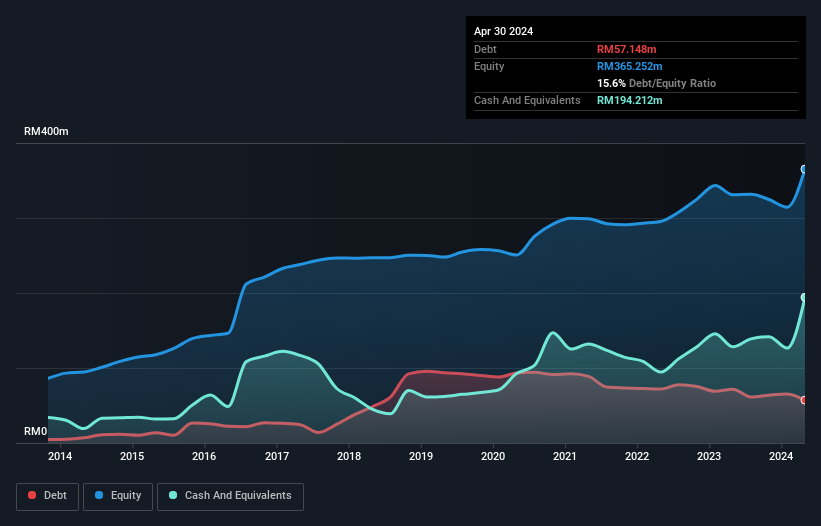The image size is (821, 526).
Task: Click the 2019 x-axis label
Action: point(421,456)
